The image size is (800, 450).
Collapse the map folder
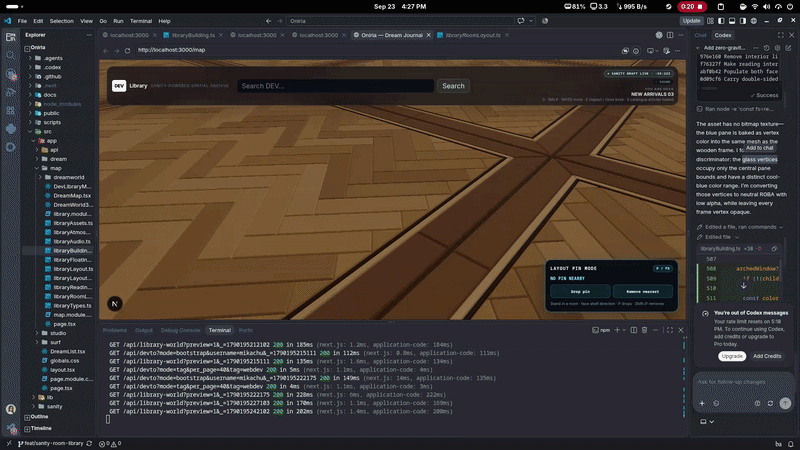coord(37,168)
